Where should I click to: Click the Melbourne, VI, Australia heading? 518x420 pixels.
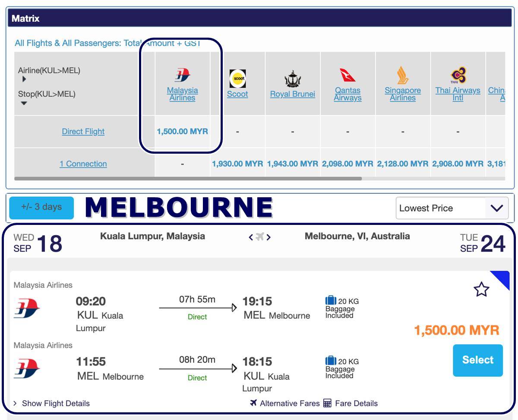[357, 236]
